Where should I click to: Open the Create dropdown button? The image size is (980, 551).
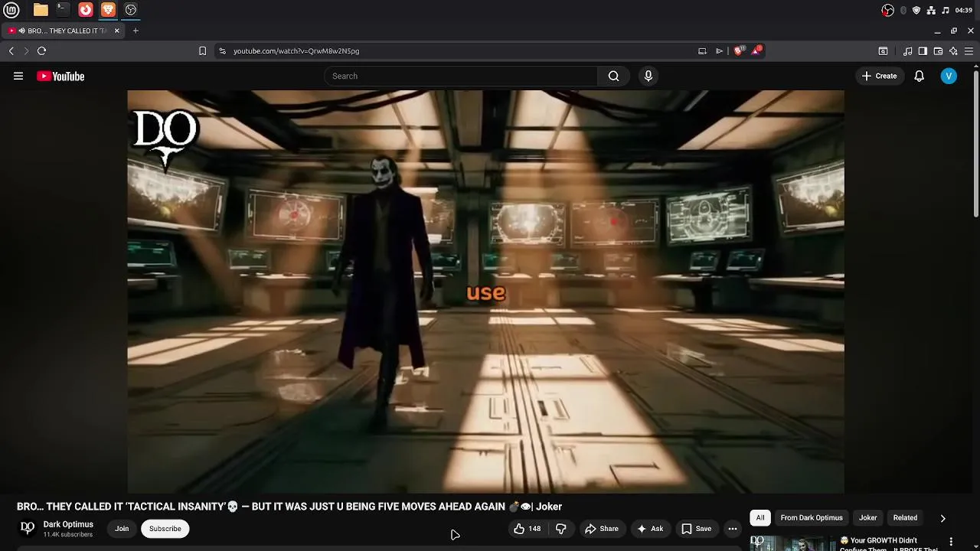click(879, 76)
